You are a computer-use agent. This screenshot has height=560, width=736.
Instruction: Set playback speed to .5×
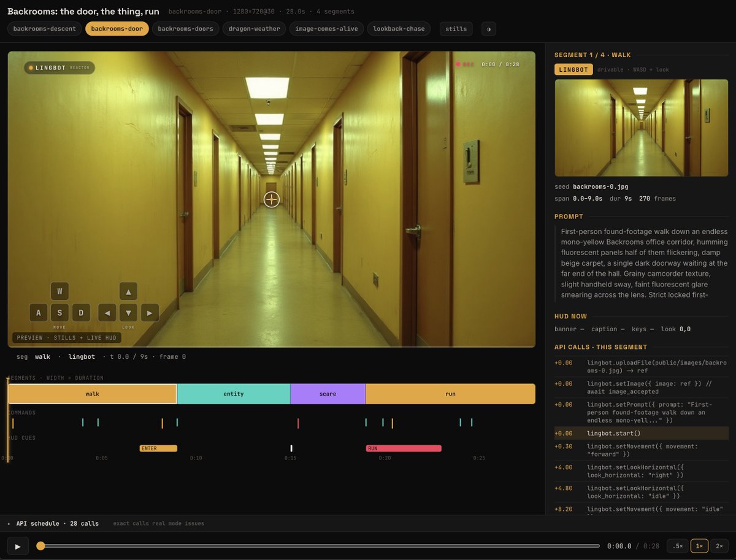(677, 546)
